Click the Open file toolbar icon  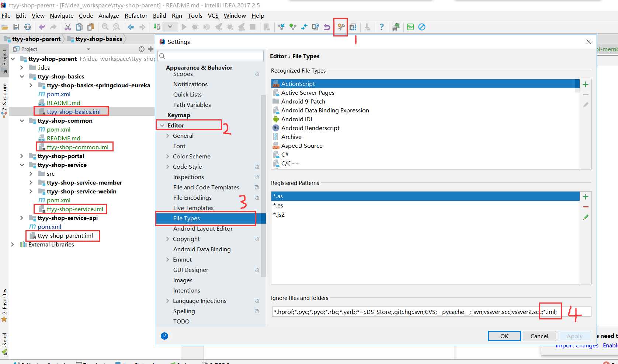click(x=5, y=27)
